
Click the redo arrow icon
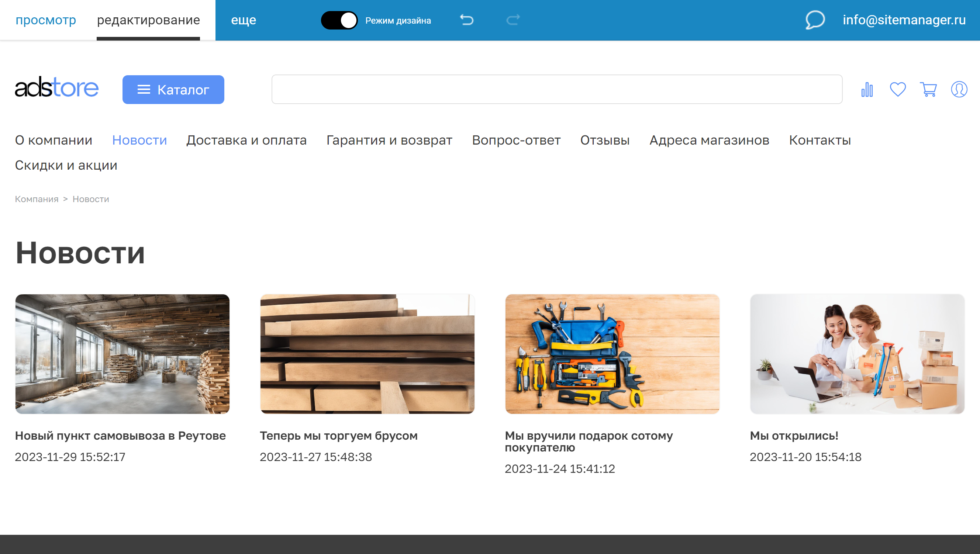click(x=513, y=20)
